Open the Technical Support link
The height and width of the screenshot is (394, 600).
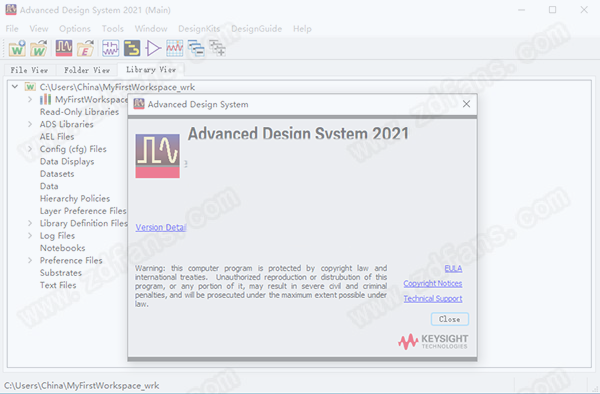click(x=433, y=298)
